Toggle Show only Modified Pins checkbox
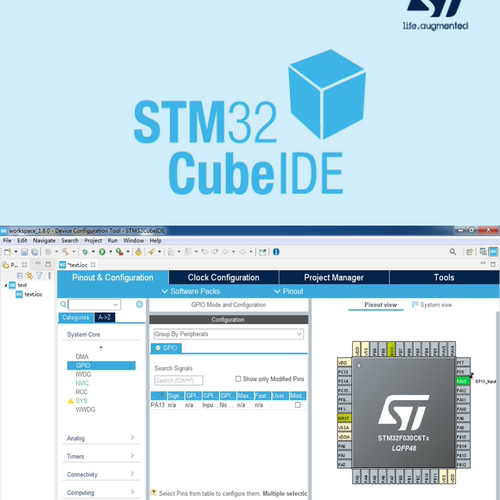Image resolution: width=500 pixels, height=500 pixels. click(x=238, y=379)
